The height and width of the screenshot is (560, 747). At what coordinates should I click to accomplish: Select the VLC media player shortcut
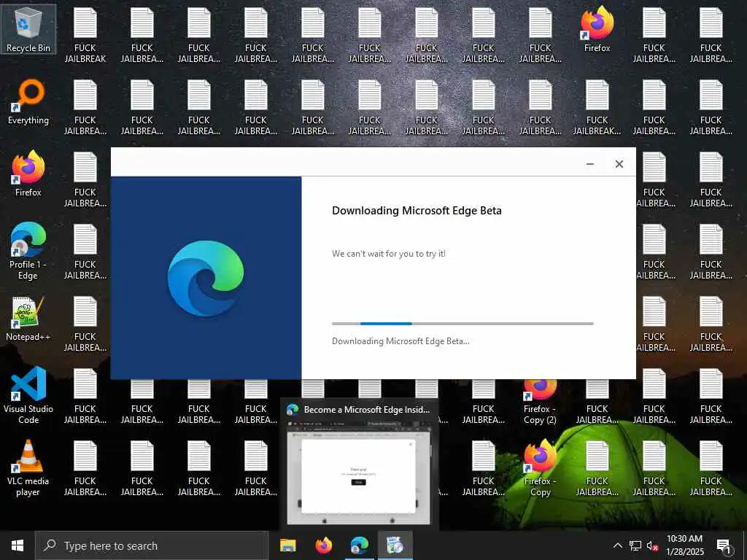(x=28, y=468)
